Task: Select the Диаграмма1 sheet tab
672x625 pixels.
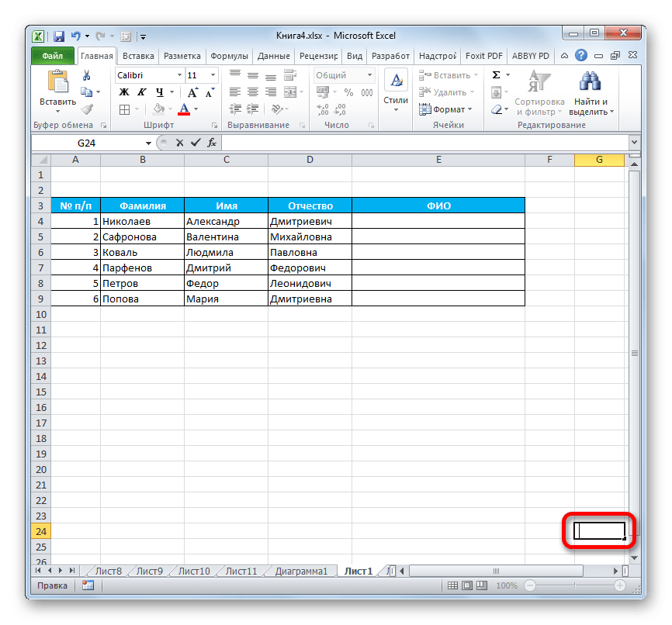Action: [301, 571]
